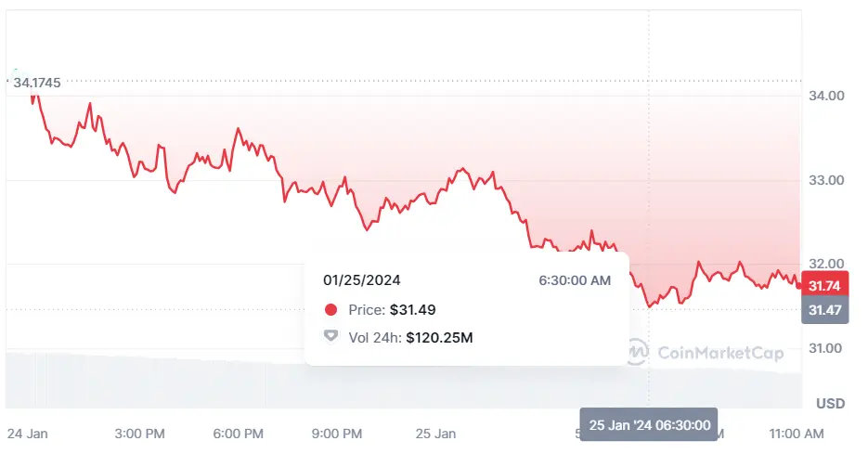Image resolution: width=868 pixels, height=454 pixels.
Task: Click the red Price dot in tooltip
Action: [331, 309]
